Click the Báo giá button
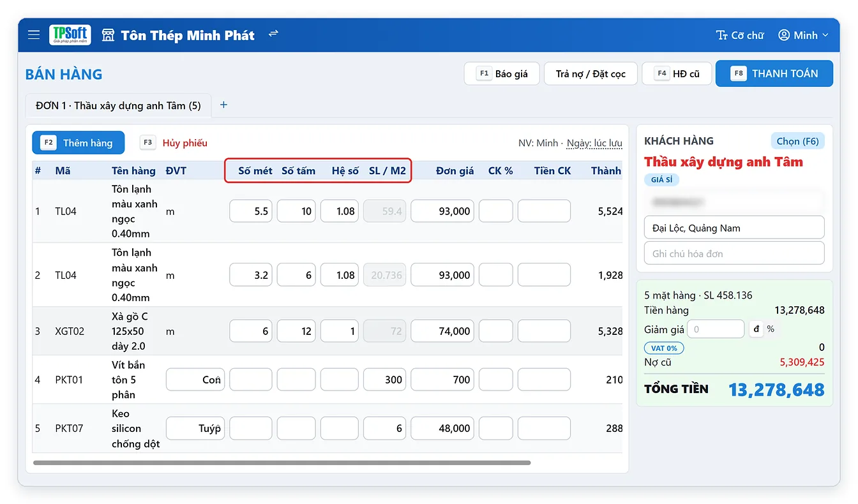The height and width of the screenshot is (504, 858). (502, 73)
